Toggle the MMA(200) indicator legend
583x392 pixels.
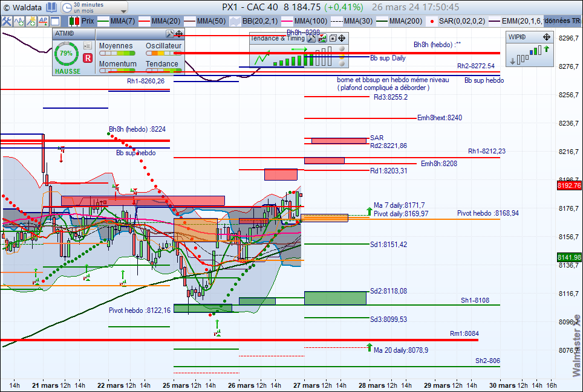pos(399,21)
